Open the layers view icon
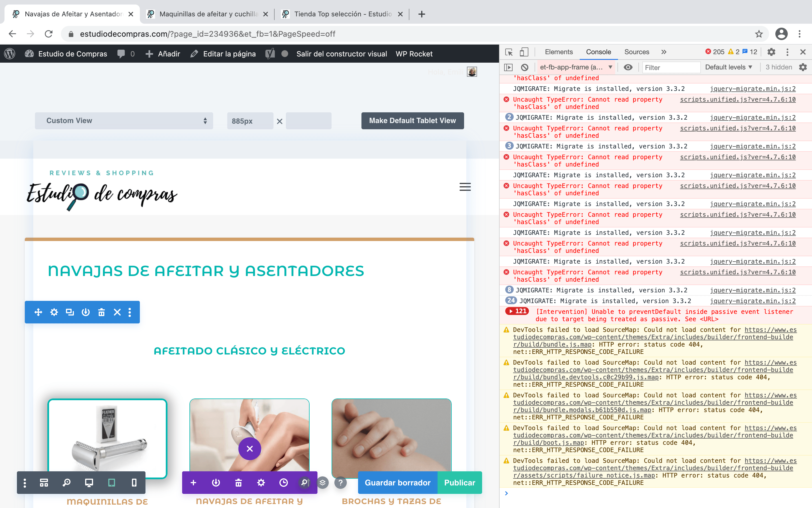The width and height of the screenshot is (812, 508). click(323, 483)
